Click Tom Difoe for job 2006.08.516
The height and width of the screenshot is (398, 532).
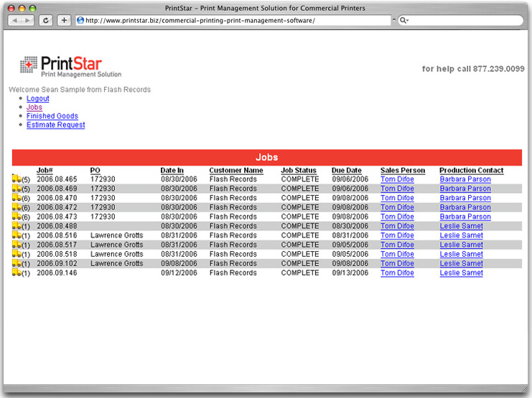397,235
